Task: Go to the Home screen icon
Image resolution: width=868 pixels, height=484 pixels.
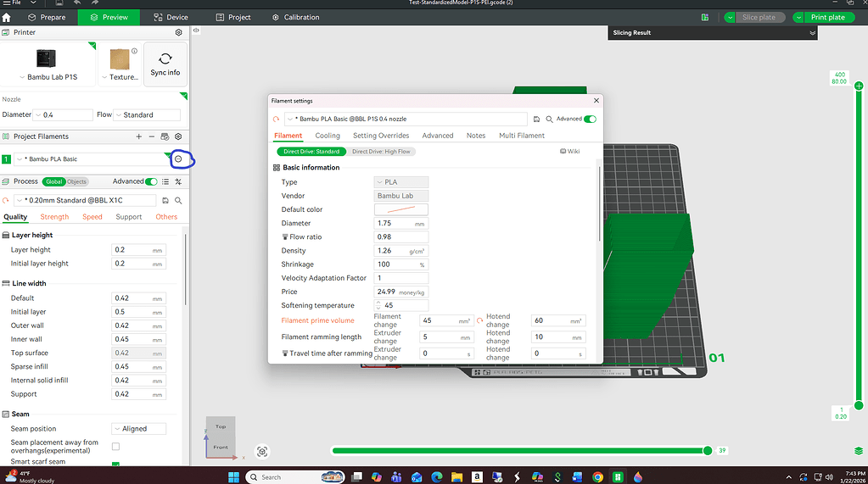Action: click(x=7, y=17)
